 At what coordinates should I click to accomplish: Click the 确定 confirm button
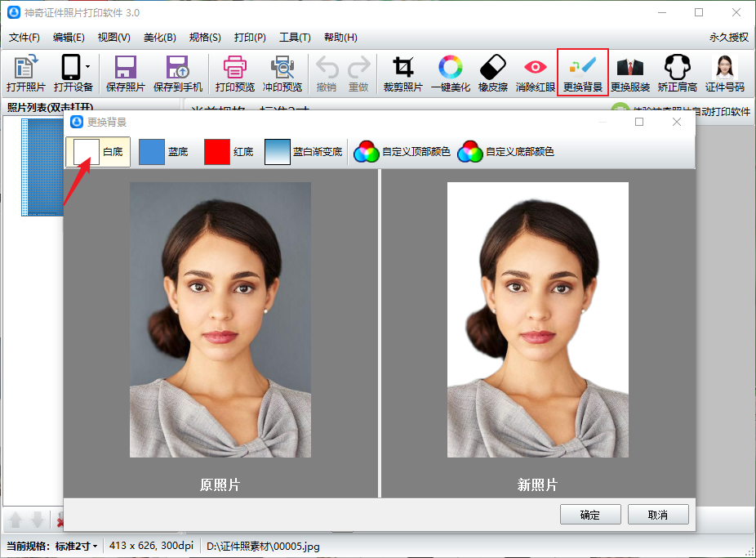point(589,515)
